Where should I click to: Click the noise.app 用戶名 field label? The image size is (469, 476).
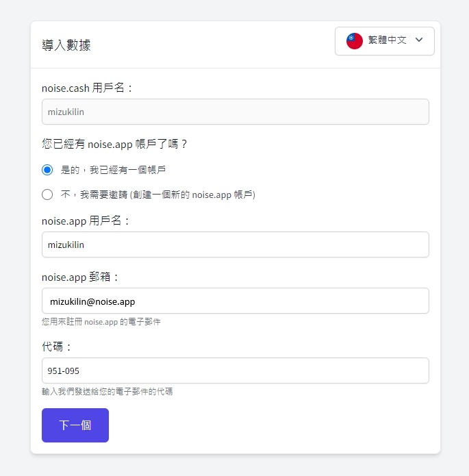(x=86, y=221)
